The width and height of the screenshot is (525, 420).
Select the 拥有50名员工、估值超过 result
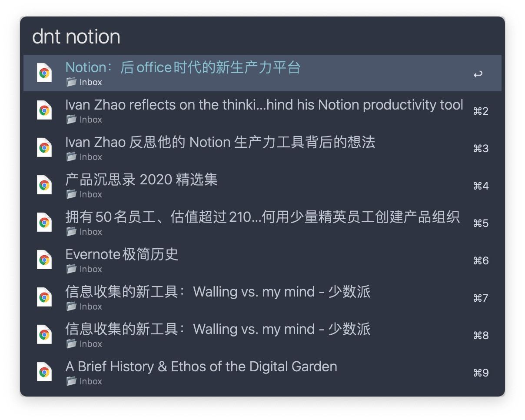click(x=262, y=223)
